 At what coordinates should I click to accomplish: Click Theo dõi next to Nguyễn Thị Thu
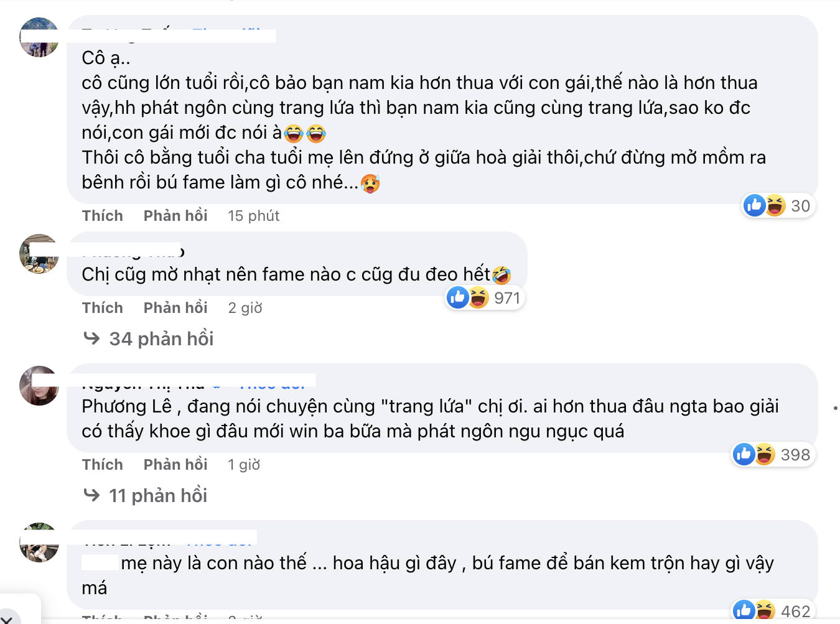[272, 384]
